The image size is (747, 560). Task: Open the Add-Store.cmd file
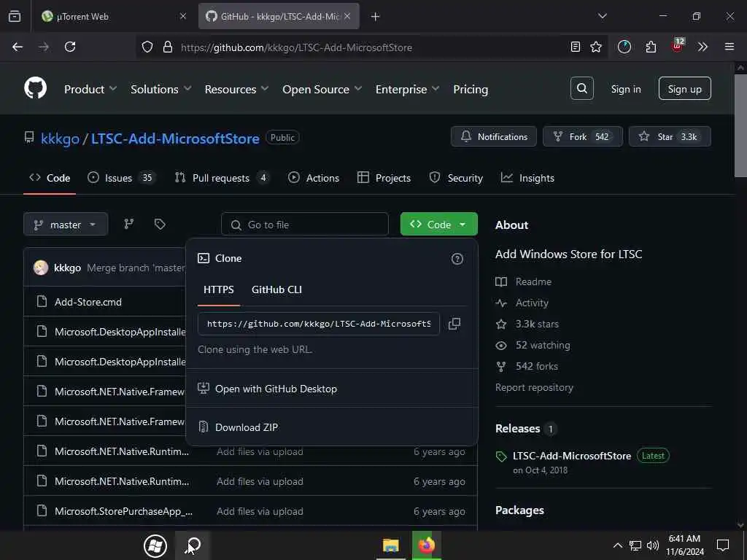pos(88,302)
